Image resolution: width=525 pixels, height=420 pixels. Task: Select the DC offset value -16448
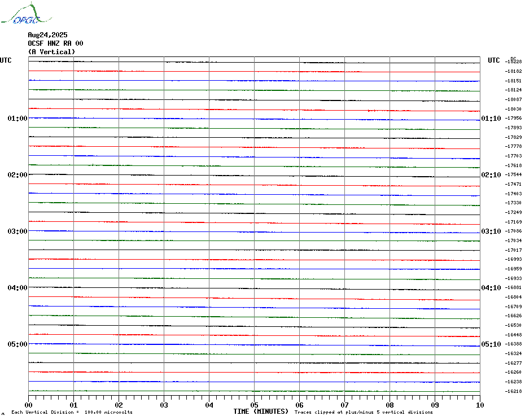tap(513, 335)
